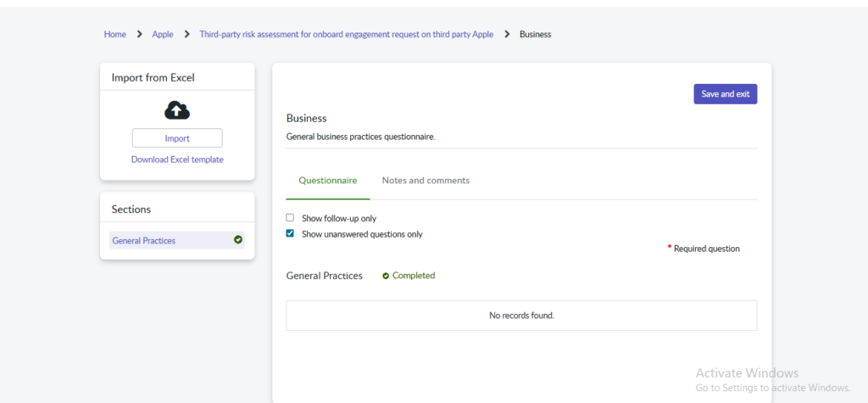This screenshot has height=403, width=868.
Task: Navigate to Apple breadcrumb link
Action: pyautogui.click(x=163, y=35)
